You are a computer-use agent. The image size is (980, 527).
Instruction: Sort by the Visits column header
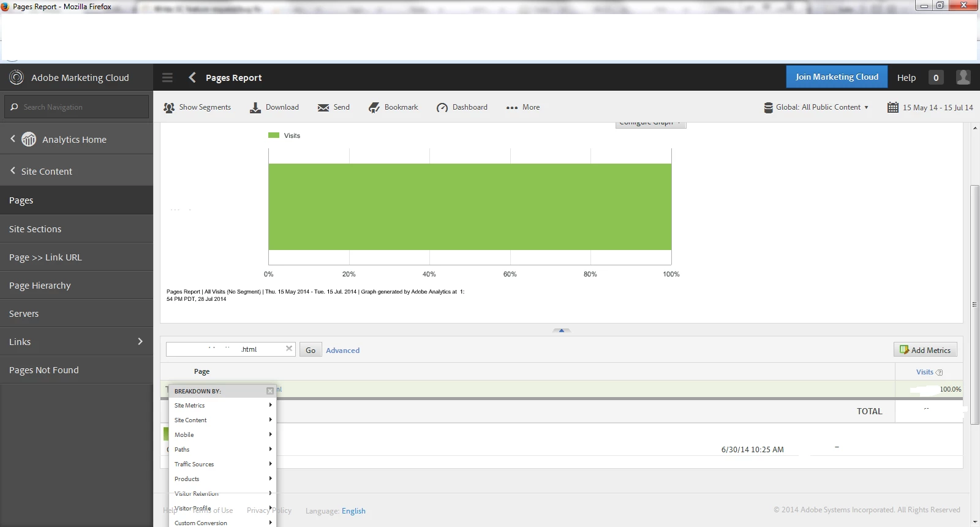(x=924, y=372)
